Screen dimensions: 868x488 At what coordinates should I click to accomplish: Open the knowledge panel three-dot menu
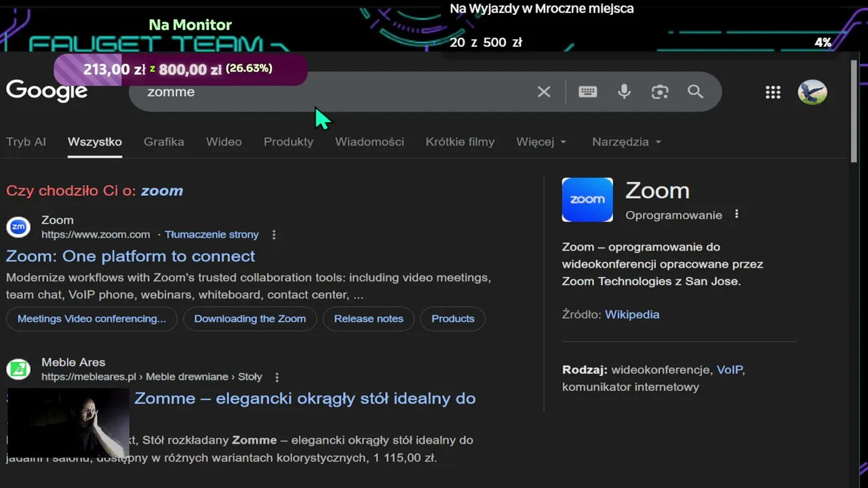coord(736,215)
